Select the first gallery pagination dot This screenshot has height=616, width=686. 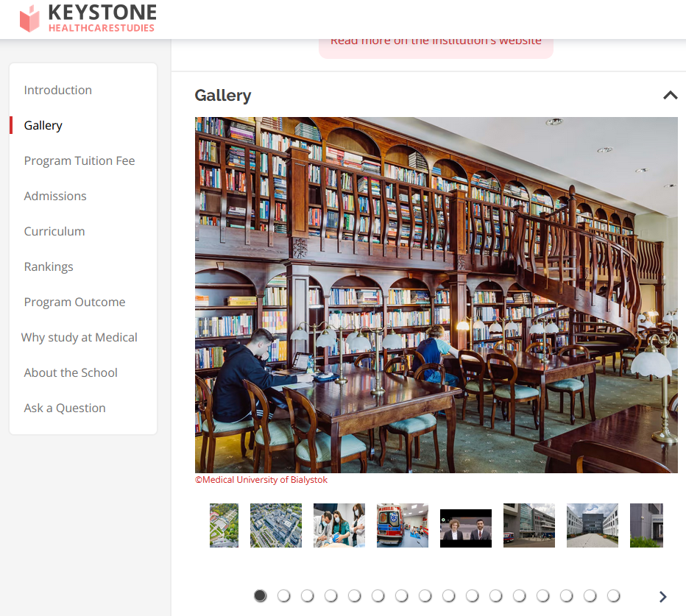(x=260, y=596)
